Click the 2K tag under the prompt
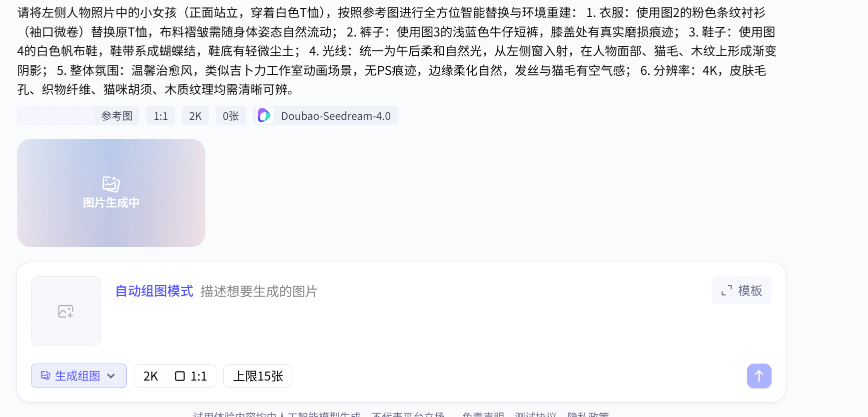This screenshot has height=417, width=868. point(195,116)
